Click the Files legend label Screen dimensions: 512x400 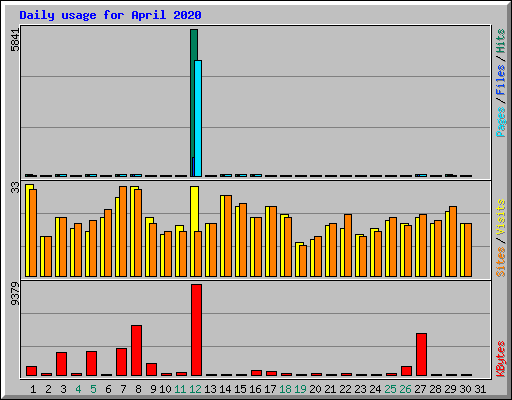pyautogui.click(x=500, y=80)
